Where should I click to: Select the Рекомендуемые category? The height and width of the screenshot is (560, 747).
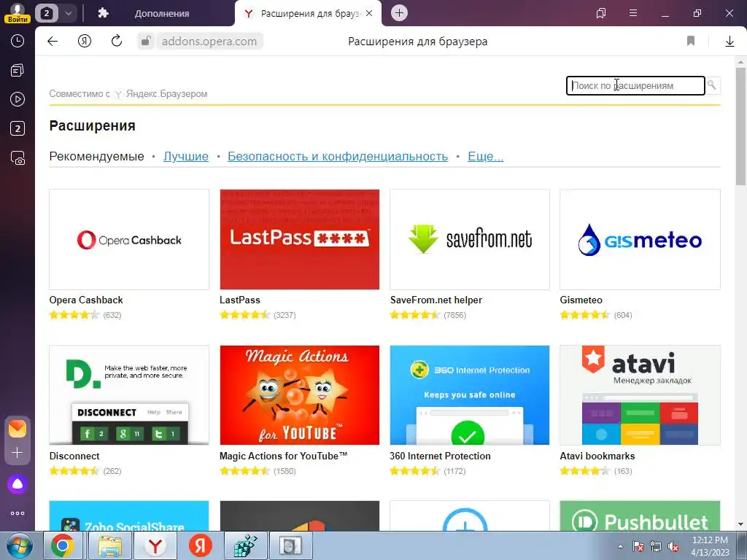96,156
